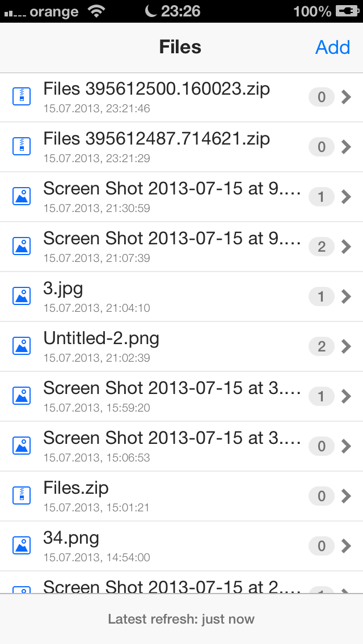Tap the image icon beside 3.jpg
This screenshot has width=363, height=644.
point(22,296)
